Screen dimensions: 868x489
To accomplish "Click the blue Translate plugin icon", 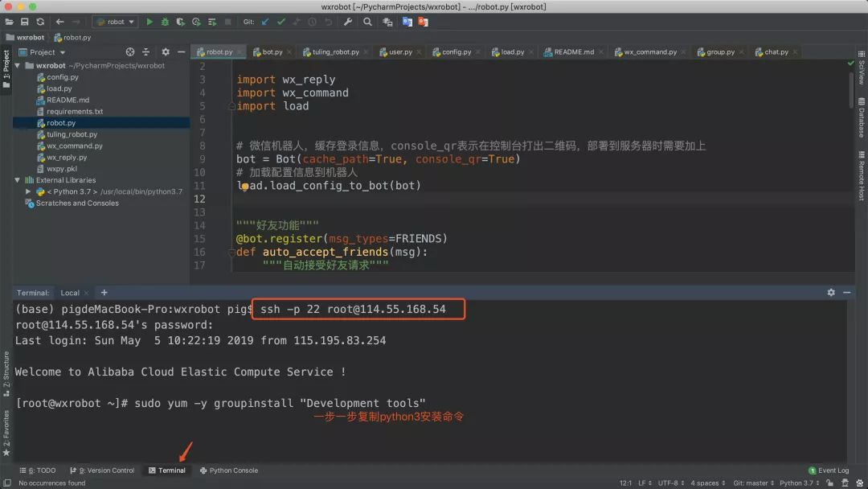I will [407, 22].
